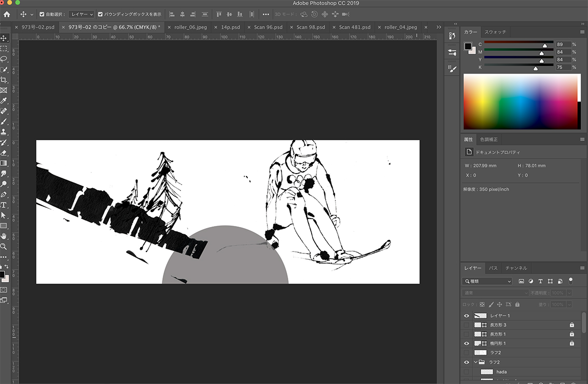The height and width of the screenshot is (384, 588).
Task: Choose the Horizontal Type tool
Action: coord(4,205)
